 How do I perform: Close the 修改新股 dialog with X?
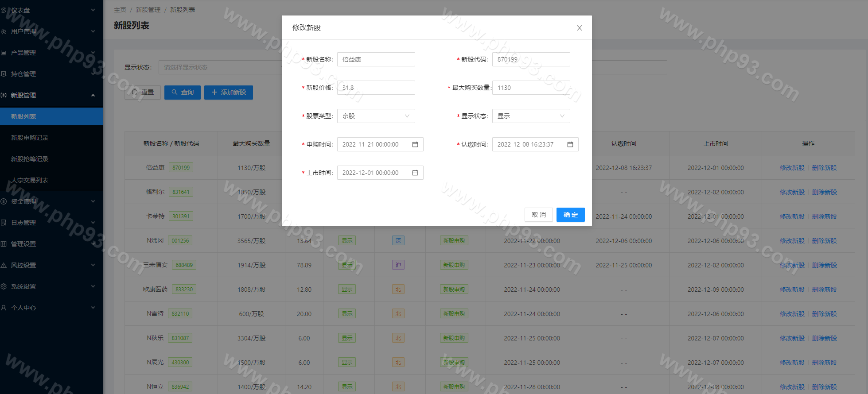click(579, 28)
